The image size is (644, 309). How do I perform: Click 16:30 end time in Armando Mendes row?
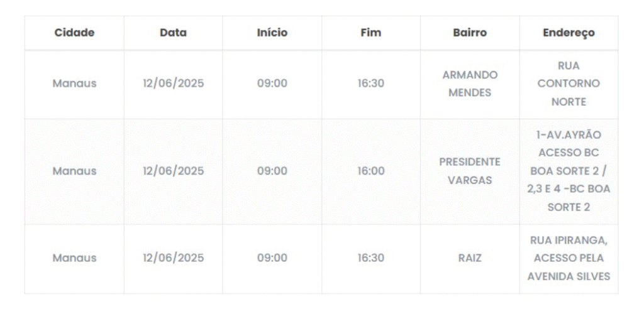pyautogui.click(x=371, y=84)
